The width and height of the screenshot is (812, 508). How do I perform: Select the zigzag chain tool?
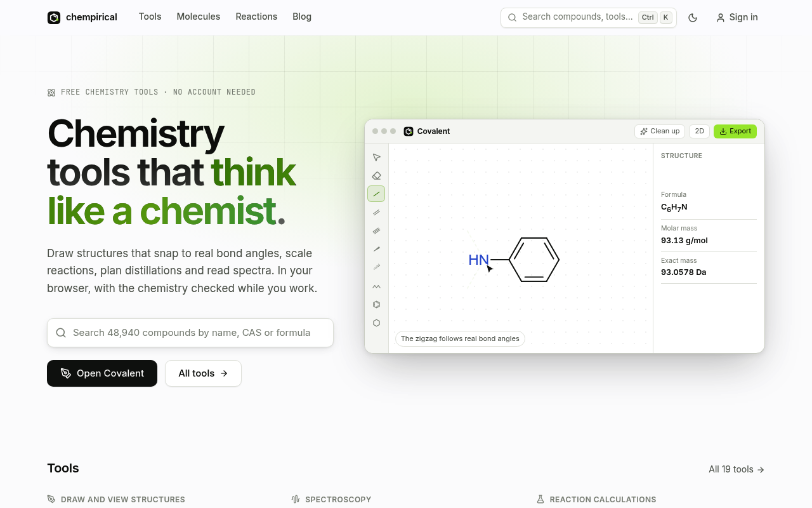pyautogui.click(x=376, y=286)
